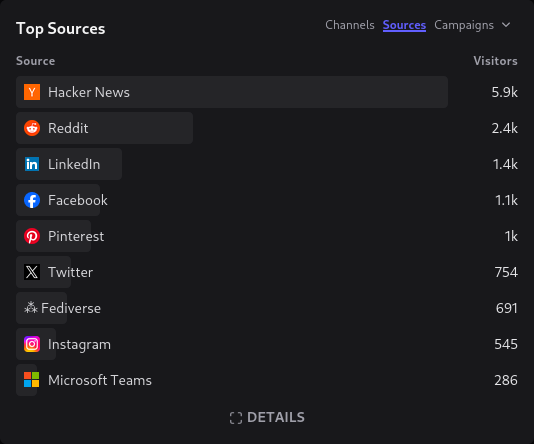
Task: Switch to the Channels tab
Action: [350, 25]
